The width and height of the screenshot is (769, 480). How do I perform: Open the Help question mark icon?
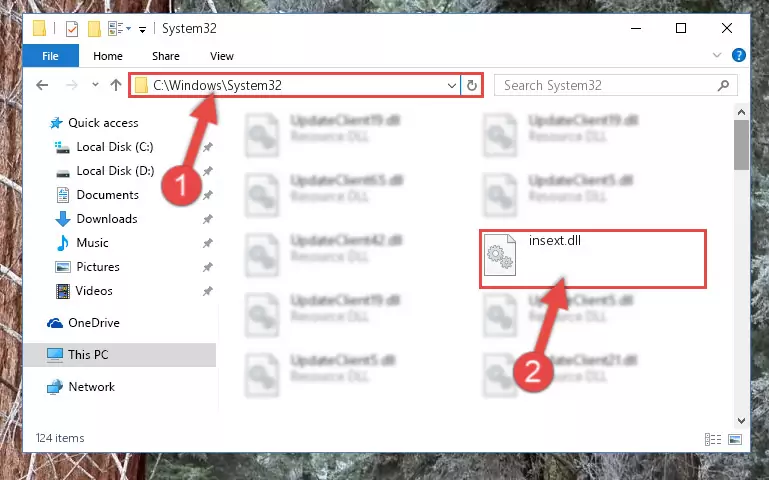coord(738,55)
